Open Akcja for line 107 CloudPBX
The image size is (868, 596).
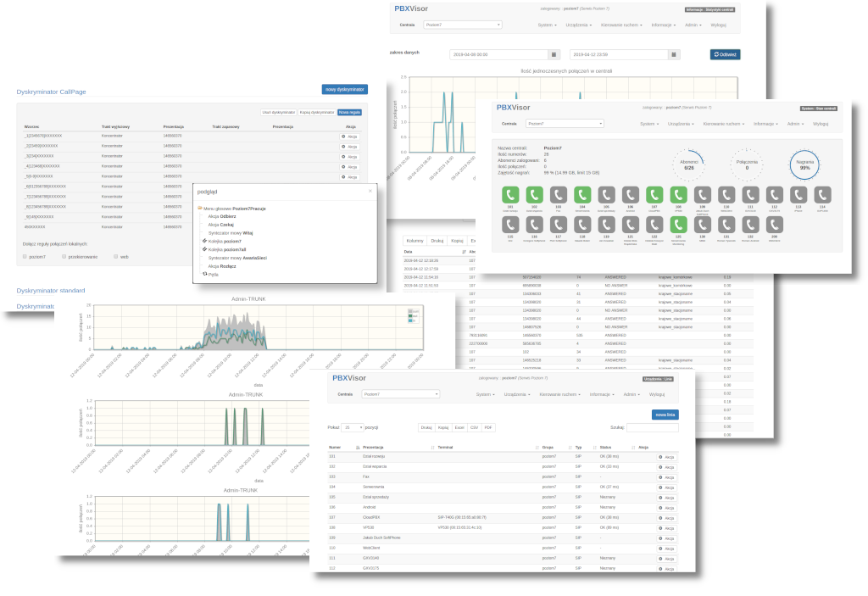[666, 518]
